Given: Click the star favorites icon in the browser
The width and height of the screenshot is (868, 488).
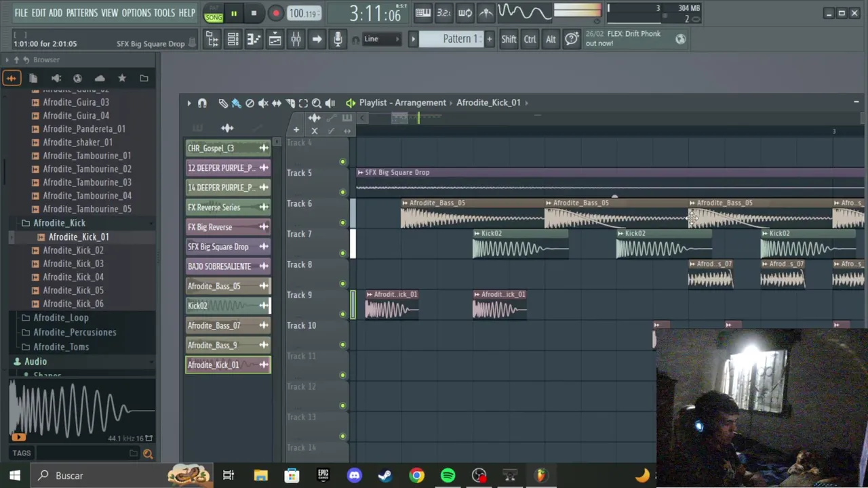Looking at the screenshot, I should (122, 79).
